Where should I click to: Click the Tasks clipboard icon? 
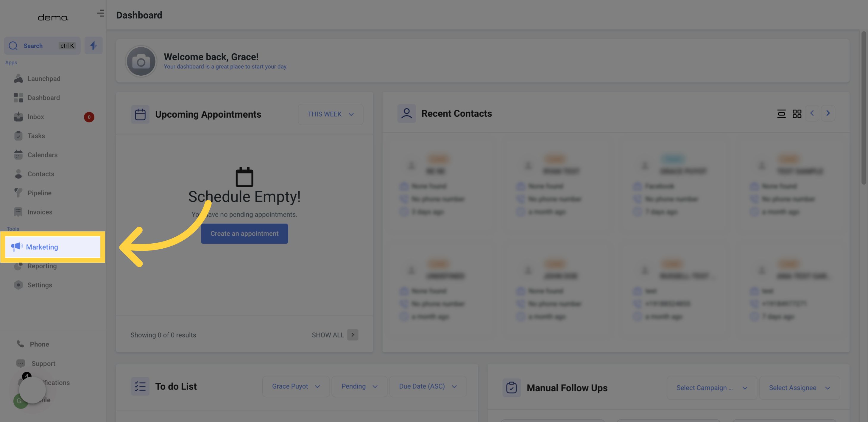18,136
